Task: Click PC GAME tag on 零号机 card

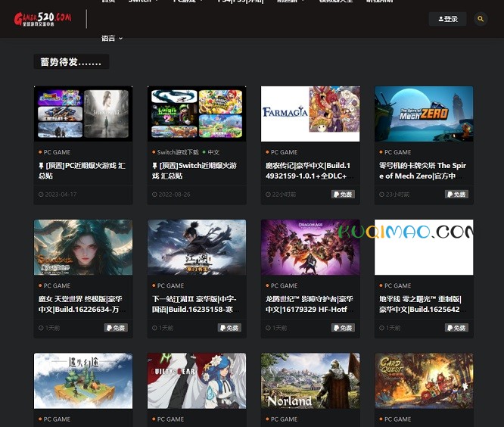Action: [395, 152]
